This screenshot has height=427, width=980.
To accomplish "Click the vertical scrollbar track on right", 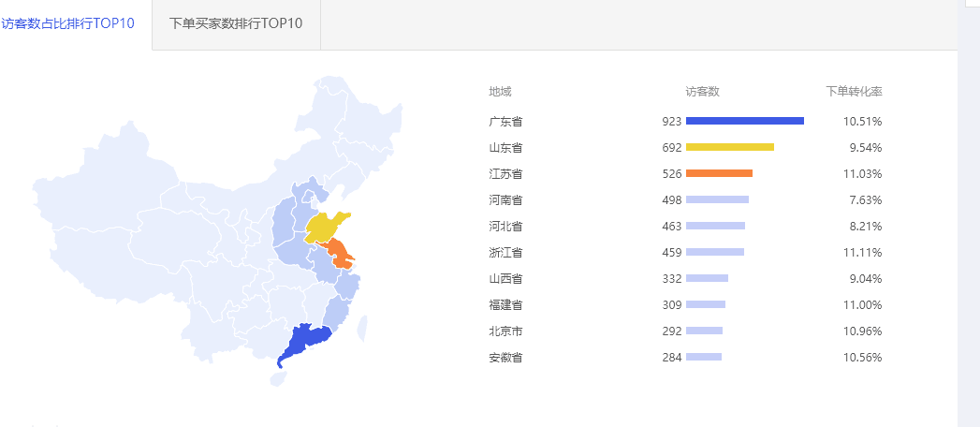I will tap(969, 213).
